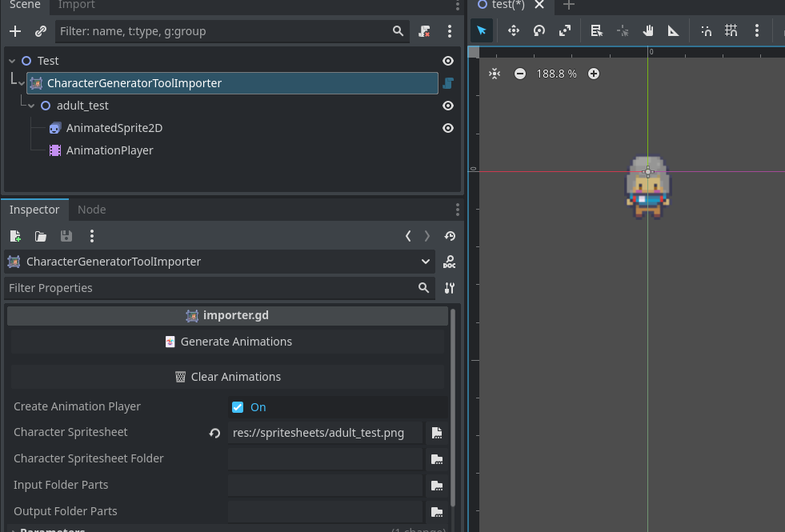Toggle smart snapping
Image resolution: width=785 pixels, height=532 pixels.
click(706, 30)
